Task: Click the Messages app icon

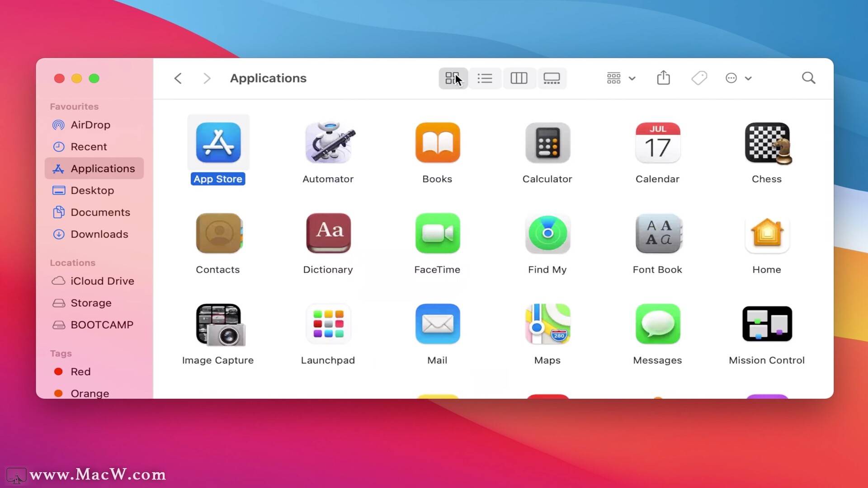Action: (658, 324)
